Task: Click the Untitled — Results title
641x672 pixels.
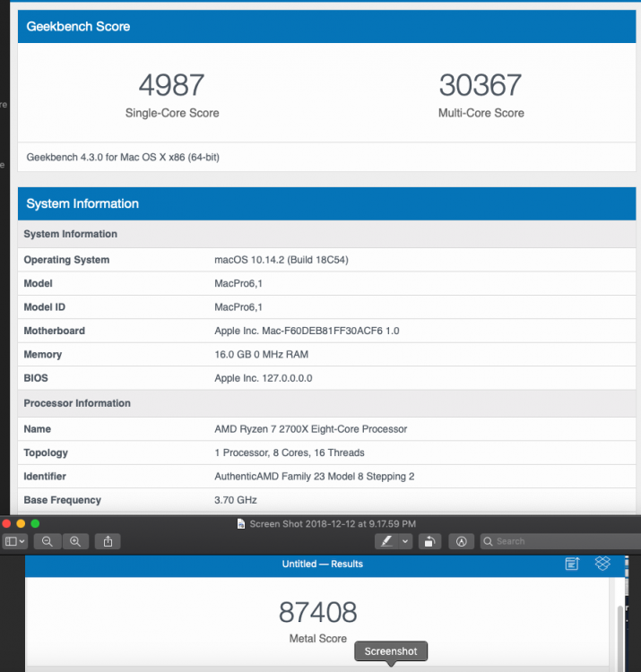Action: pyautogui.click(x=323, y=564)
